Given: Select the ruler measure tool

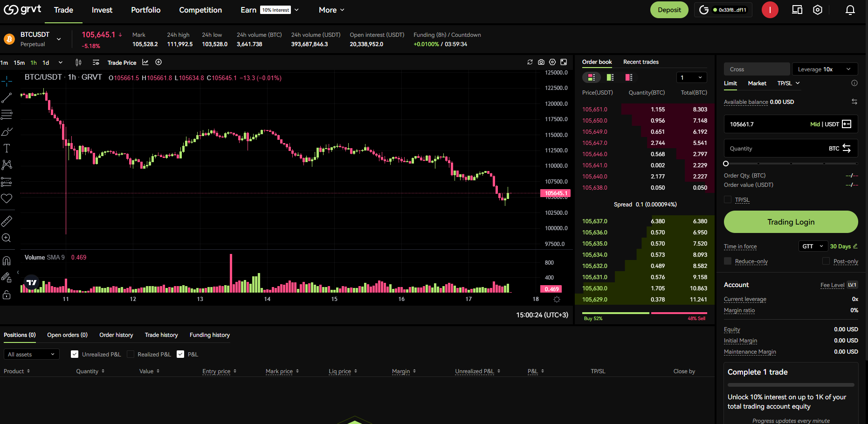Looking at the screenshot, I should [7, 221].
